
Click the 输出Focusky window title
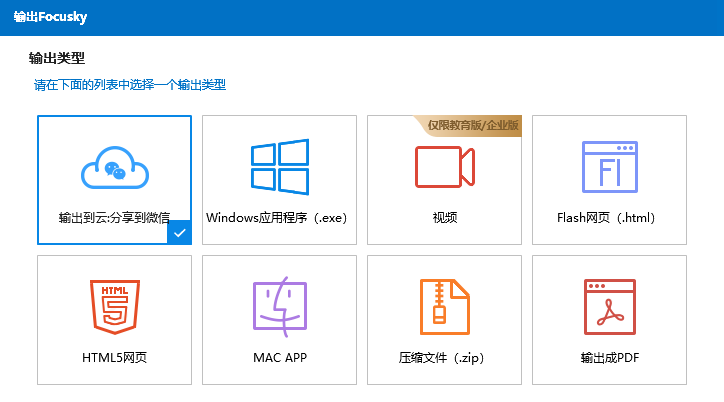50,17
